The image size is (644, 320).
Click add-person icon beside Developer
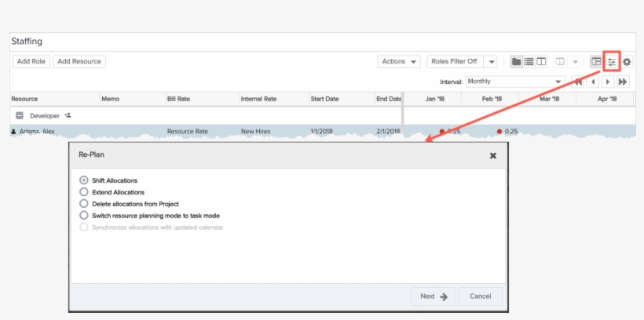pyautogui.click(x=68, y=115)
